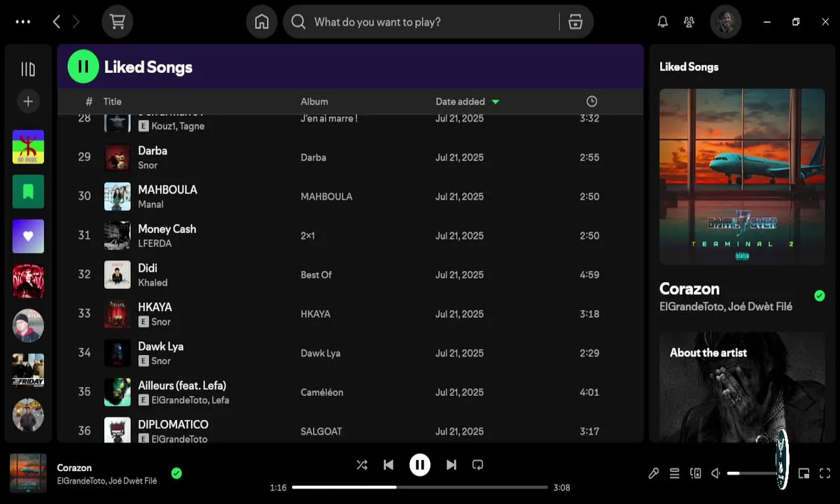Sort by Title column

click(113, 101)
